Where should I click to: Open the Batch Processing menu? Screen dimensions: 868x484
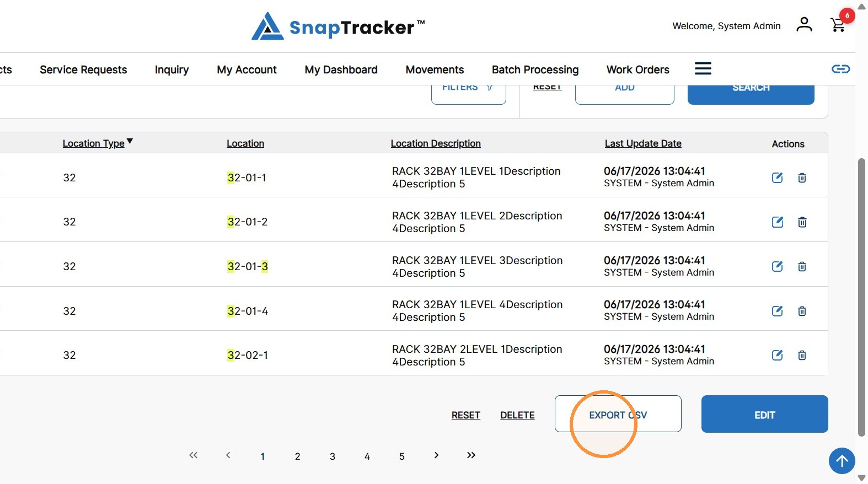(x=535, y=69)
